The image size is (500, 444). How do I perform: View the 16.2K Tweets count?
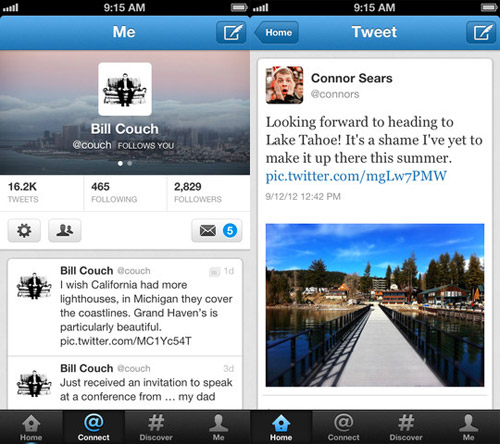point(41,193)
